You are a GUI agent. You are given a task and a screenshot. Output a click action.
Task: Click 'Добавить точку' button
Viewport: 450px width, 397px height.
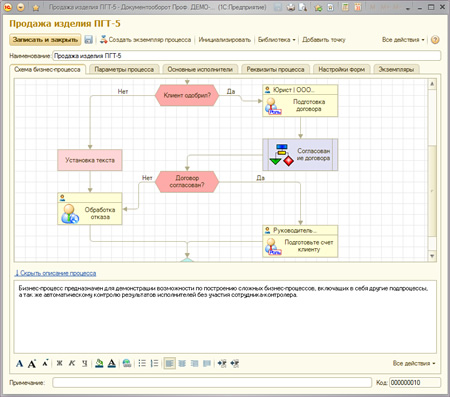coord(324,40)
